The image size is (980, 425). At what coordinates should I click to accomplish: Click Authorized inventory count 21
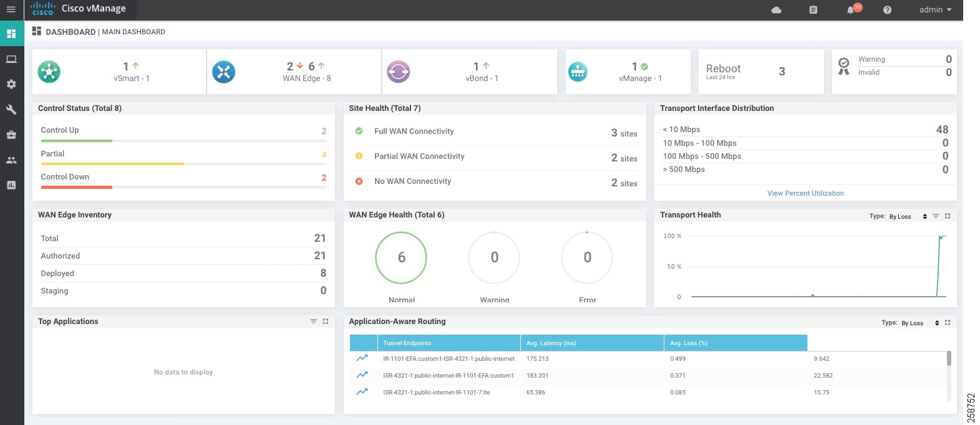[x=320, y=255]
